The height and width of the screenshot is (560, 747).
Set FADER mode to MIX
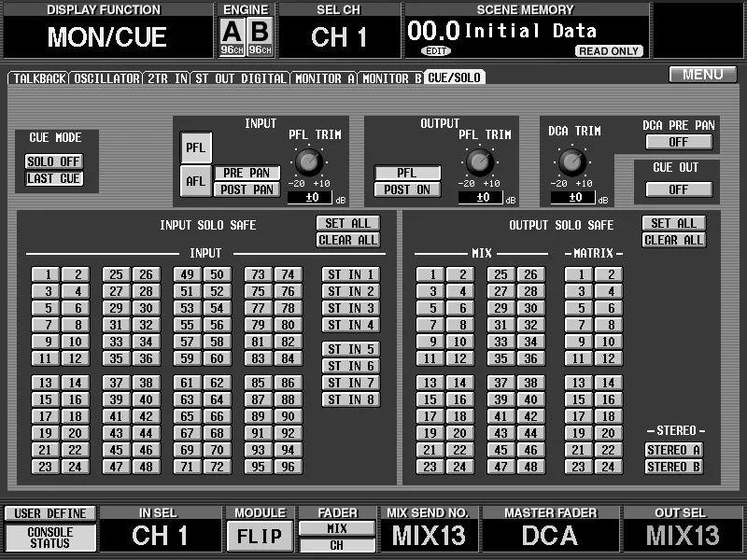pyautogui.click(x=337, y=528)
